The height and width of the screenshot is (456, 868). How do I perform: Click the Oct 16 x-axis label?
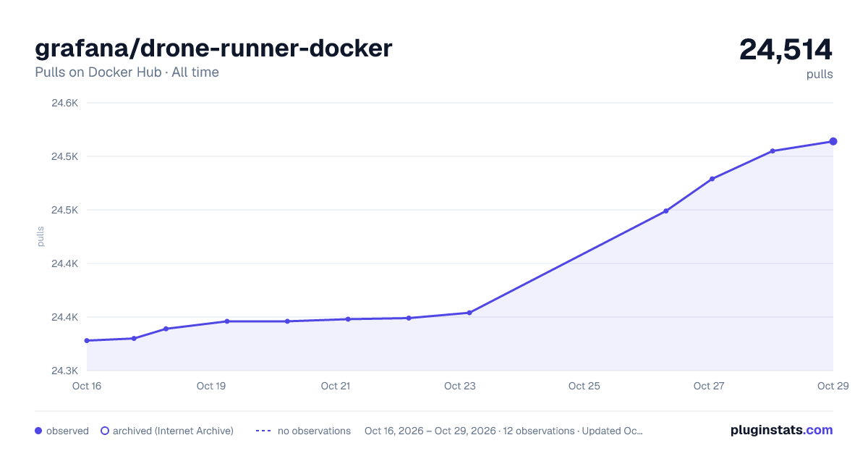point(87,386)
